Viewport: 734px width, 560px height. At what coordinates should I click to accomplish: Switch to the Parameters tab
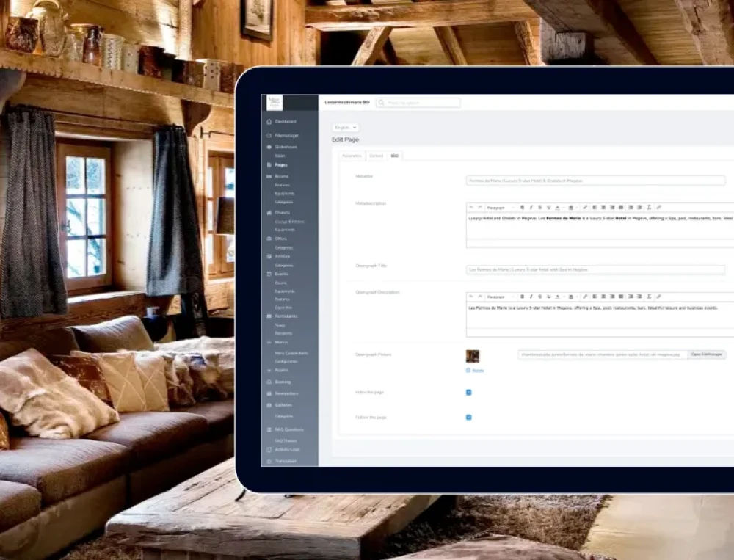pos(352,156)
